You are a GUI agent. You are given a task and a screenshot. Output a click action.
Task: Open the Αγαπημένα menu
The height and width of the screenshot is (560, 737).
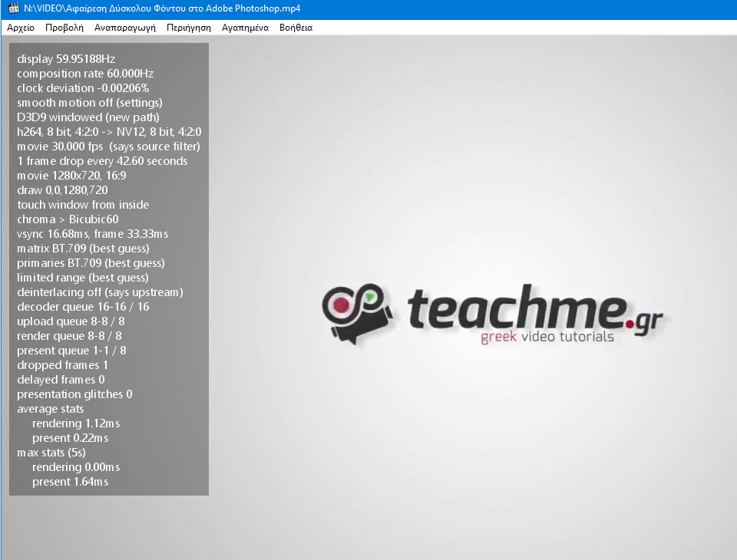[x=246, y=28]
